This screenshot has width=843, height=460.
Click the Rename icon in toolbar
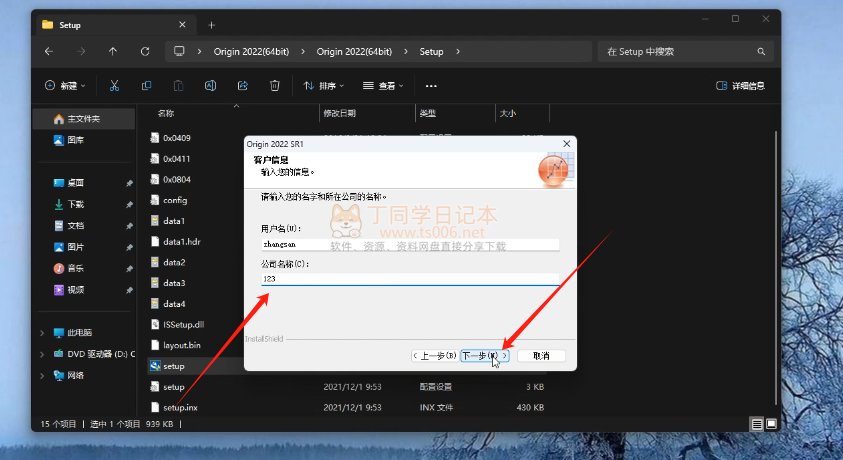coord(211,86)
